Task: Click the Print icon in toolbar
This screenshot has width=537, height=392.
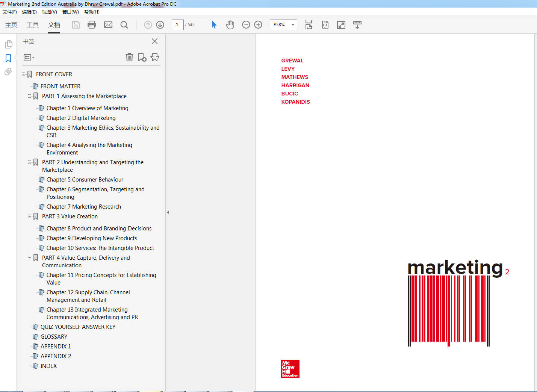Action: [92, 25]
